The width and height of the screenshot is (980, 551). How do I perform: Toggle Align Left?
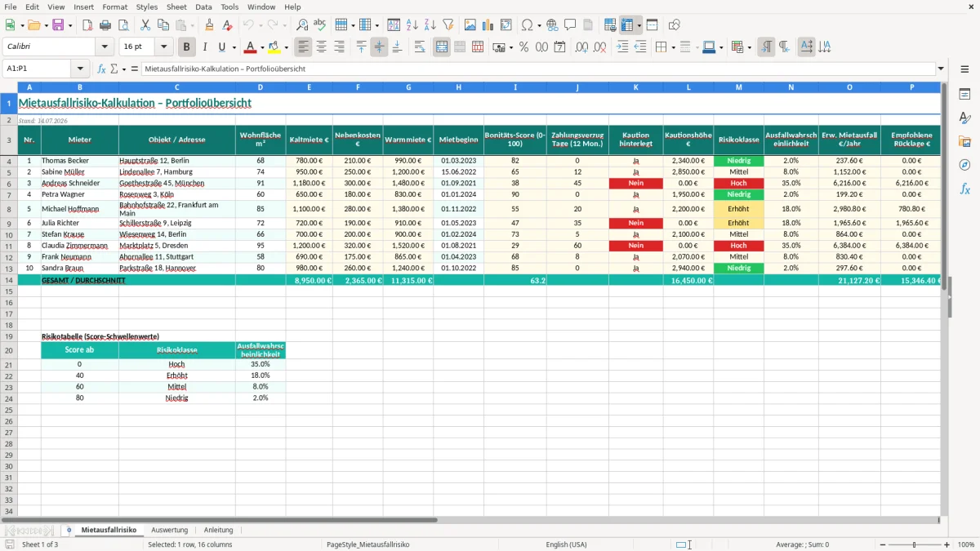pos(303,47)
